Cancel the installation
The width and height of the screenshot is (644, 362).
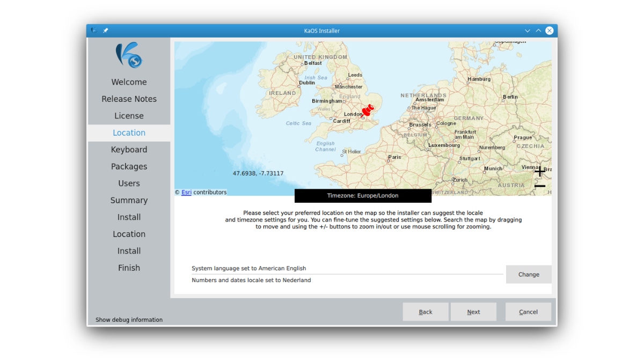point(528,312)
